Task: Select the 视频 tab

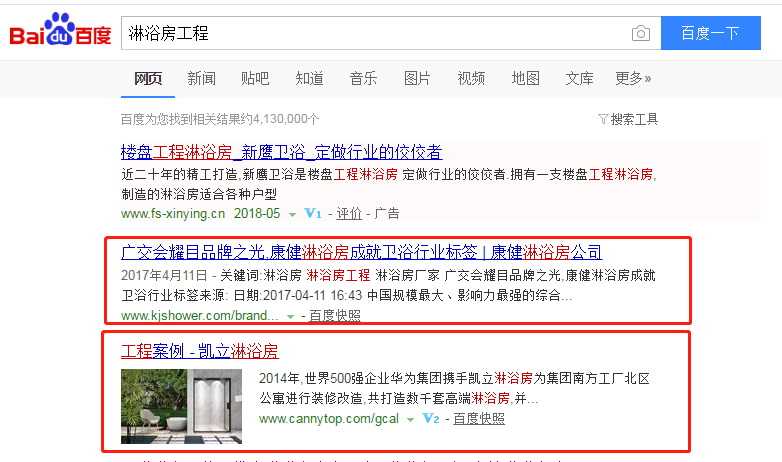Action: pyautogui.click(x=471, y=78)
